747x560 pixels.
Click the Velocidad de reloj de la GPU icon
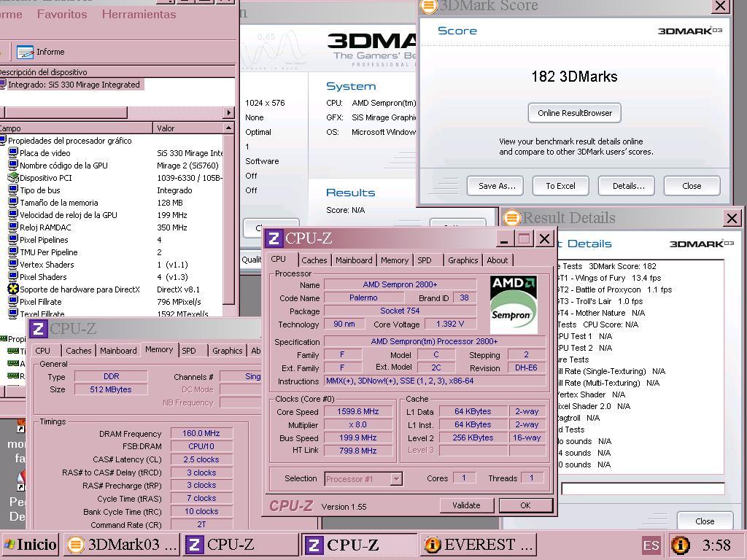tap(13, 215)
